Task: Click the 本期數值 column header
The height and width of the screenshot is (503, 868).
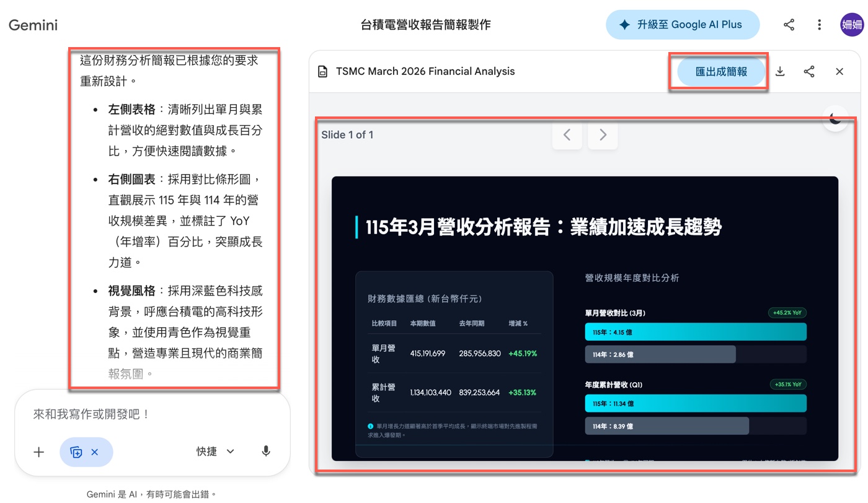Action: [x=423, y=323]
